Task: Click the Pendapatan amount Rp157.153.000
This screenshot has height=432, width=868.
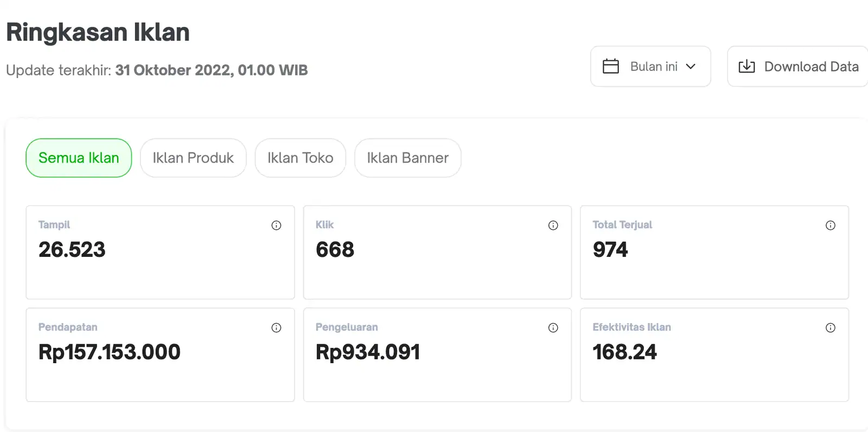Action: (109, 352)
